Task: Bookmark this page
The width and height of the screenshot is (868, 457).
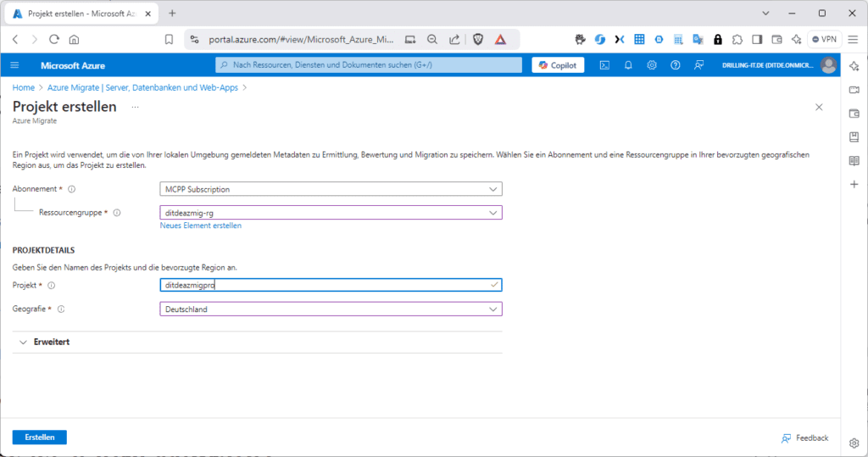Action: coord(169,39)
